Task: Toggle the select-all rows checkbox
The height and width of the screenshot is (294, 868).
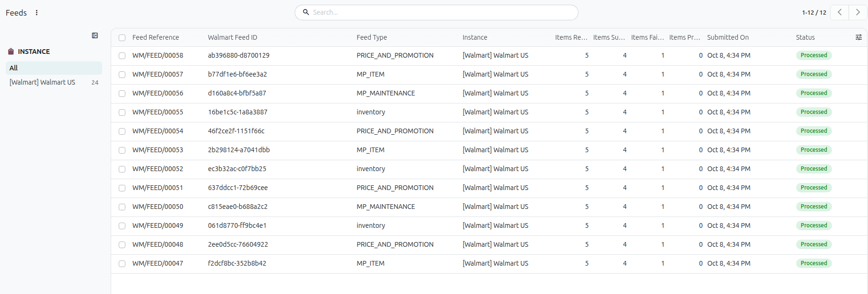Action: pos(122,38)
